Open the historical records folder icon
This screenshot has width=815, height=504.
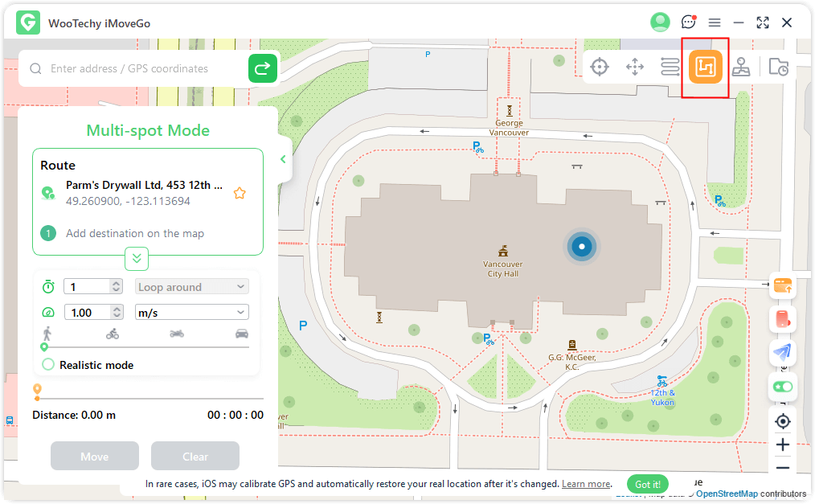click(778, 68)
